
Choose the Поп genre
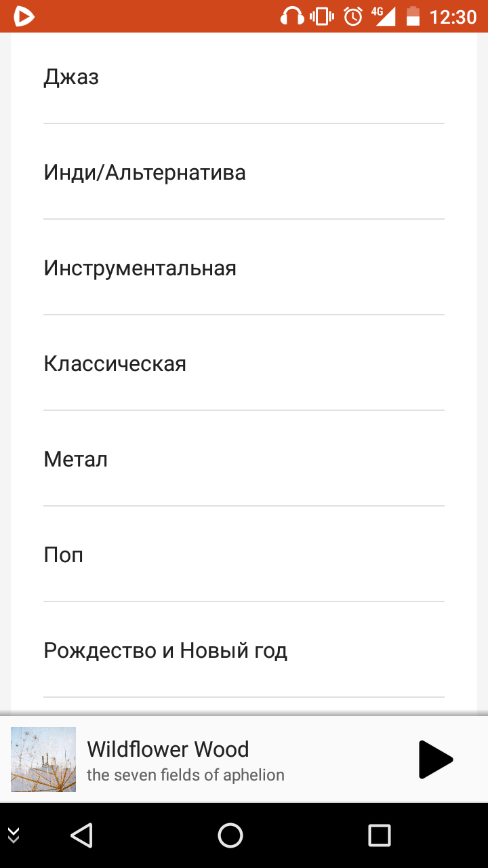tap(244, 555)
